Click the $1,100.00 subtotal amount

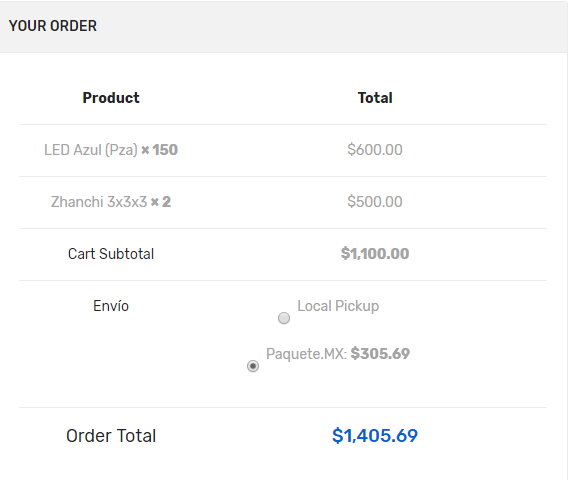point(375,254)
